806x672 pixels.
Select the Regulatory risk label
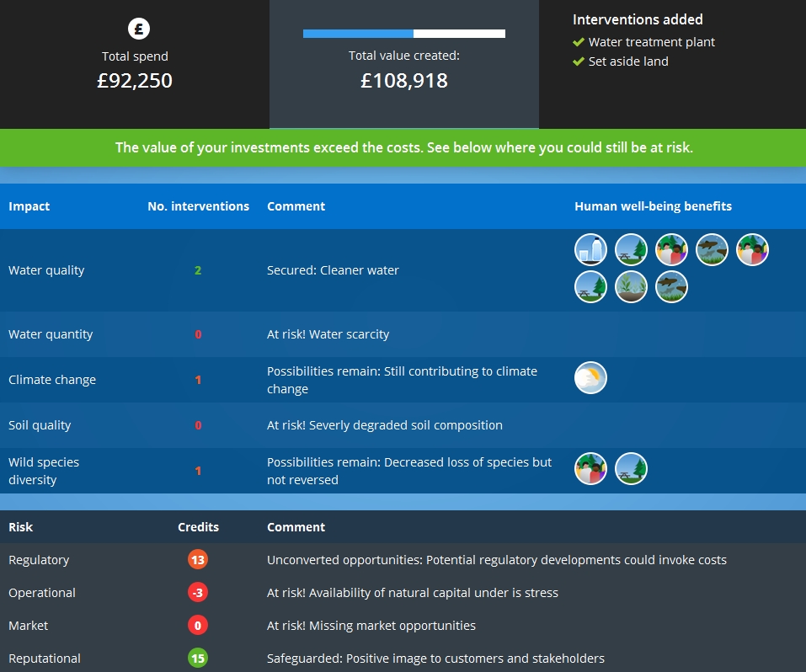(39, 560)
